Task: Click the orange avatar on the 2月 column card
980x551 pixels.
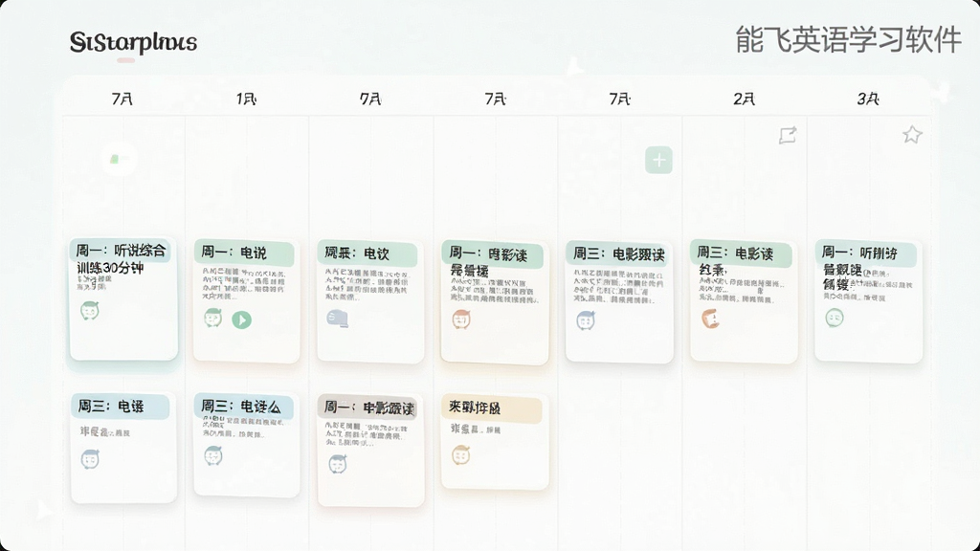Action: pyautogui.click(x=710, y=318)
